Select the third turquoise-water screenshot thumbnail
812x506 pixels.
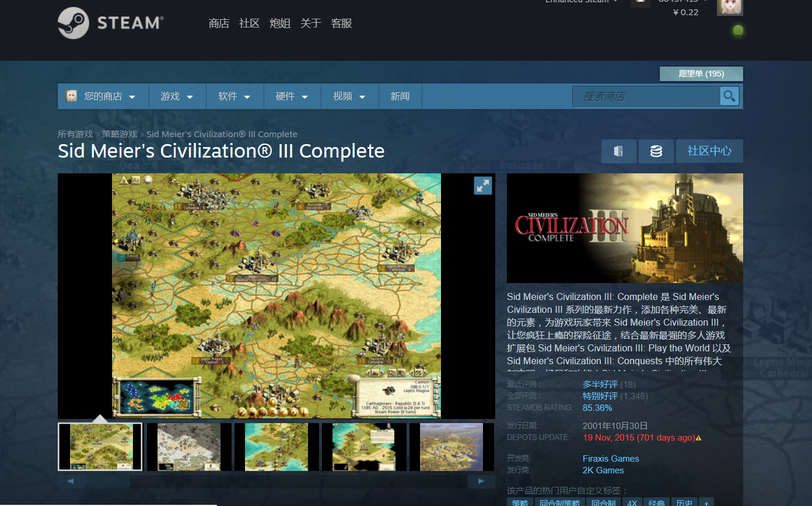pyautogui.click(x=276, y=446)
